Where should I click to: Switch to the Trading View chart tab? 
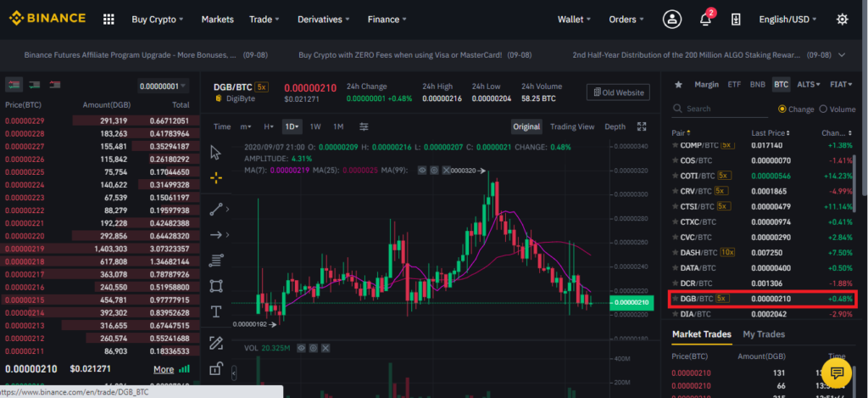[572, 126]
